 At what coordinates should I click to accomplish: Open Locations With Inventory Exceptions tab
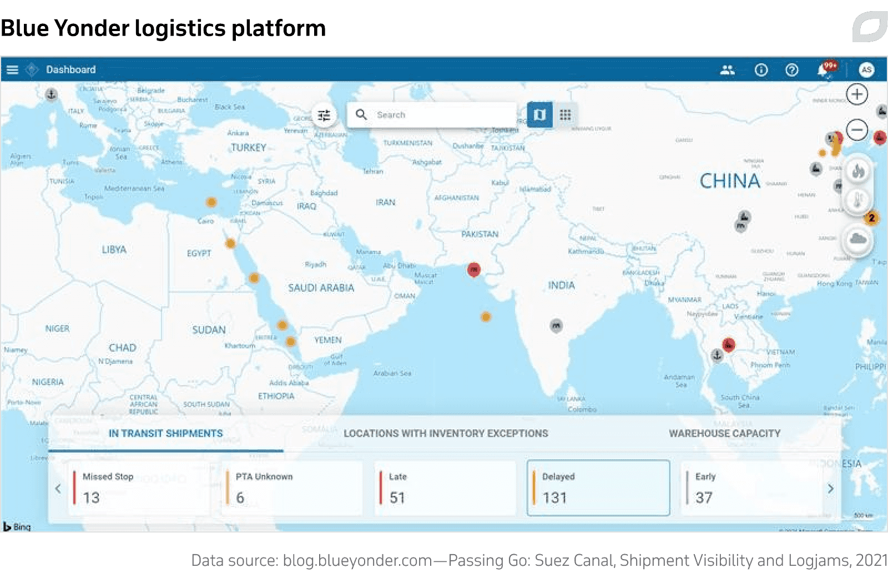pos(446,433)
